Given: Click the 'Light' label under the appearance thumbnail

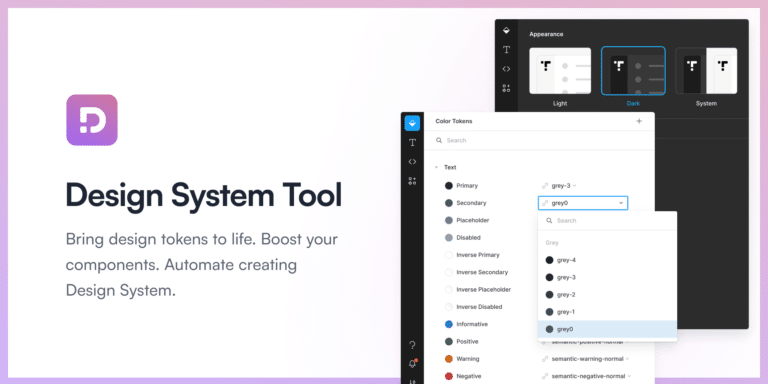Looking at the screenshot, I should 560,104.
